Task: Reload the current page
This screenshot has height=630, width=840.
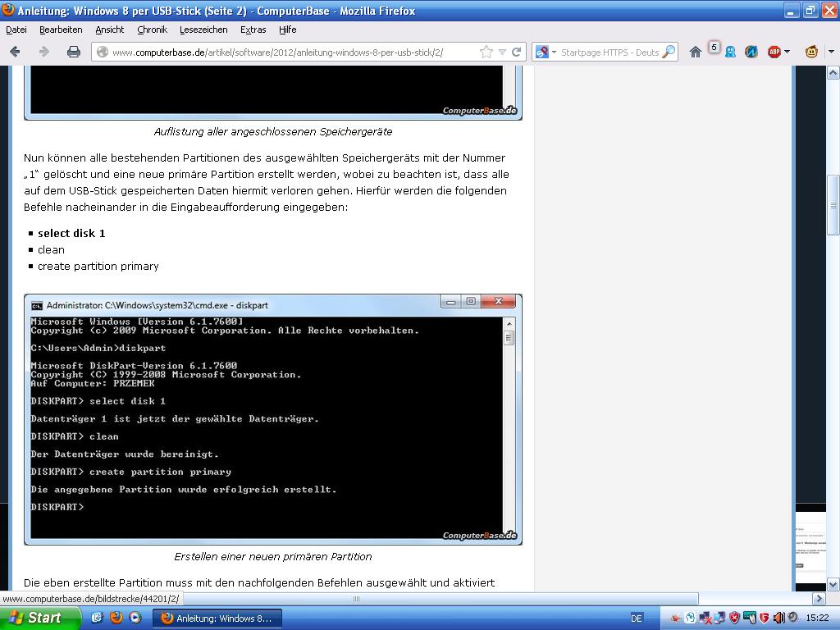Action: (x=517, y=52)
